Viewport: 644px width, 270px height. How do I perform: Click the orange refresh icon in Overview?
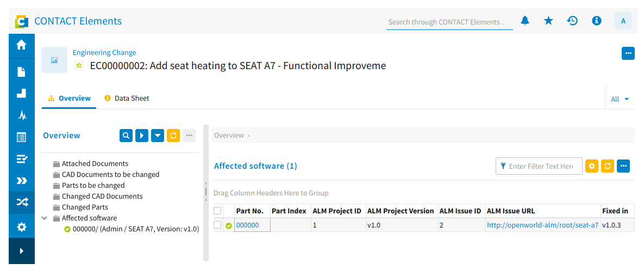click(x=173, y=136)
